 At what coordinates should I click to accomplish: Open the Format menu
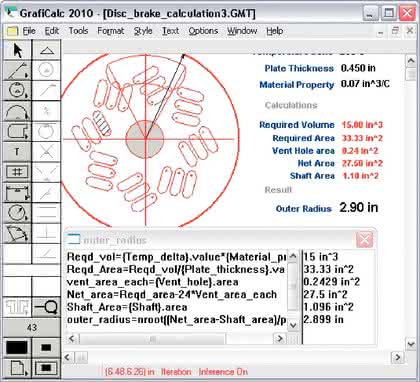(111, 31)
